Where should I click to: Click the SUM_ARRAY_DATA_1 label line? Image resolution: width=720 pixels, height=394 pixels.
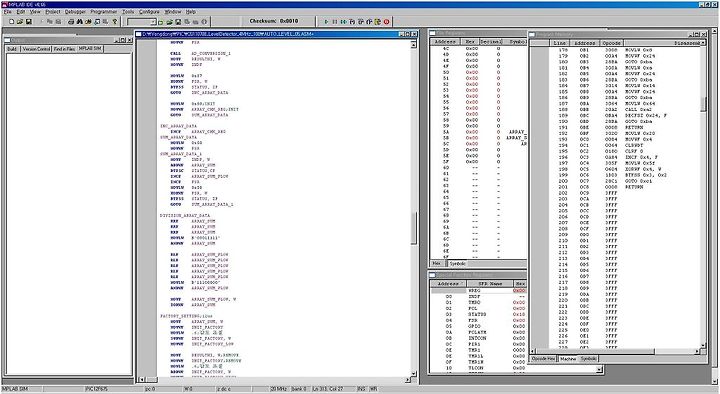coord(181,154)
